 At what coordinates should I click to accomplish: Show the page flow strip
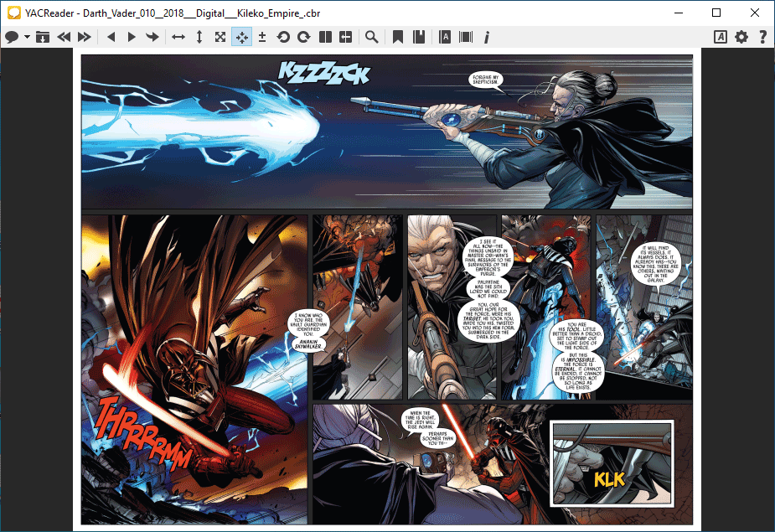tap(466, 37)
